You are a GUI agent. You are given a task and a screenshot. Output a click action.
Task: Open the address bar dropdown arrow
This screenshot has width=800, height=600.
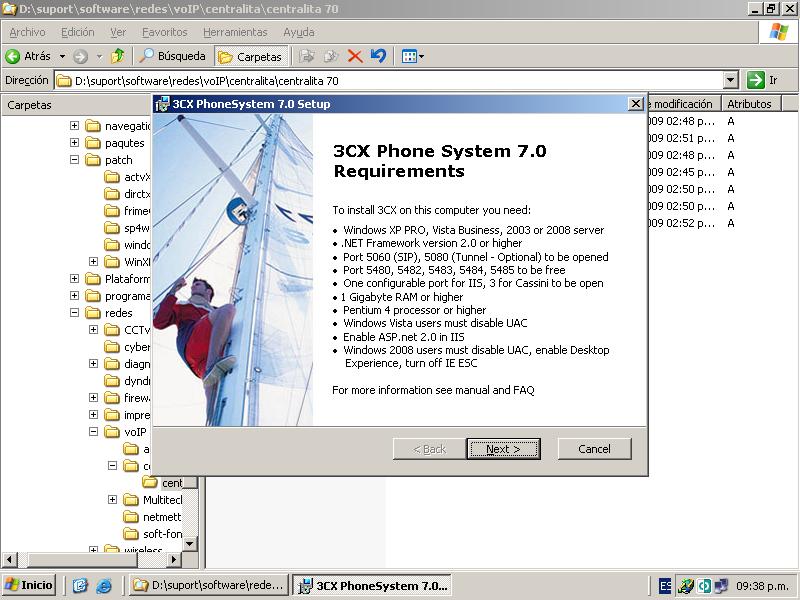tap(730, 80)
